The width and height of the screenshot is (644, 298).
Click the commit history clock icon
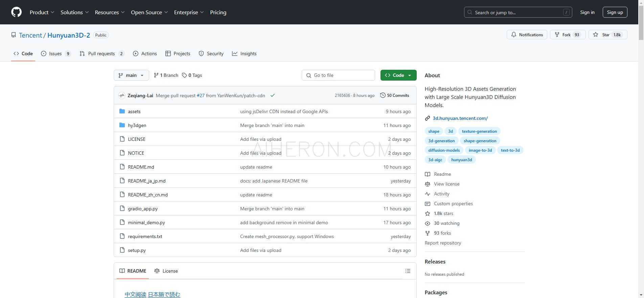[x=383, y=95]
